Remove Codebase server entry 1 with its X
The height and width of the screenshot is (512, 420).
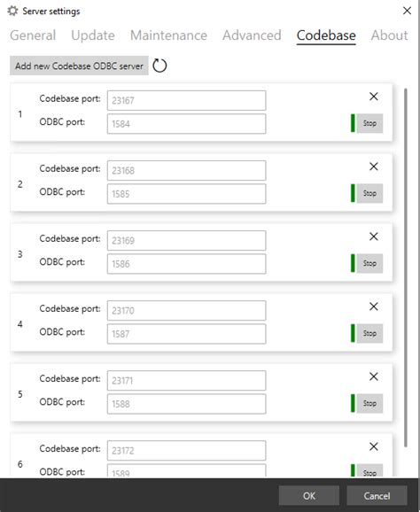(x=374, y=97)
